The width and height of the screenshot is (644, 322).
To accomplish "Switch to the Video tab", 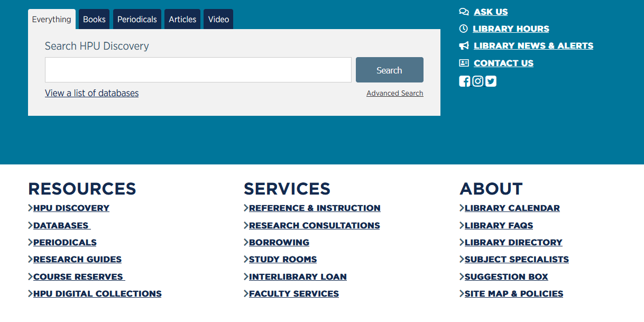I will point(218,20).
